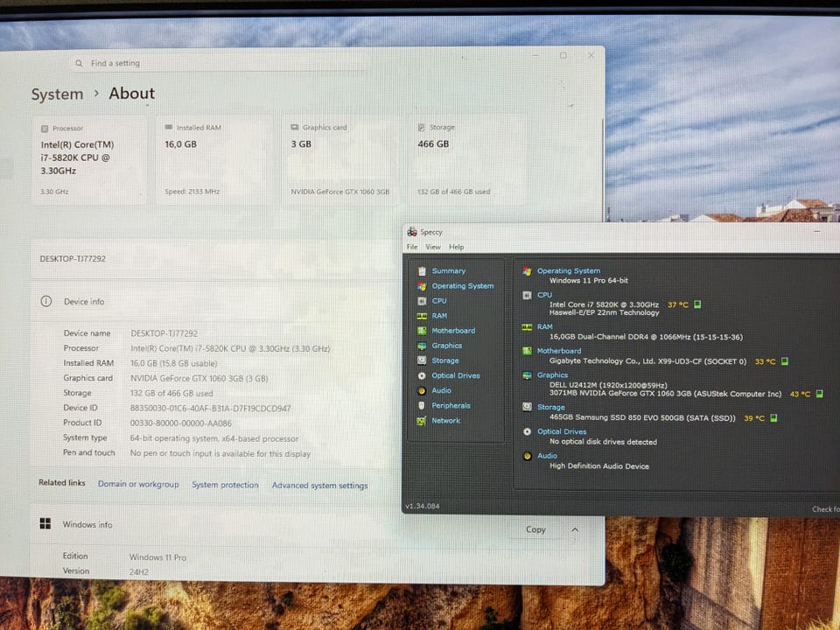Click the Audio icon beside the summary heading

(x=527, y=456)
